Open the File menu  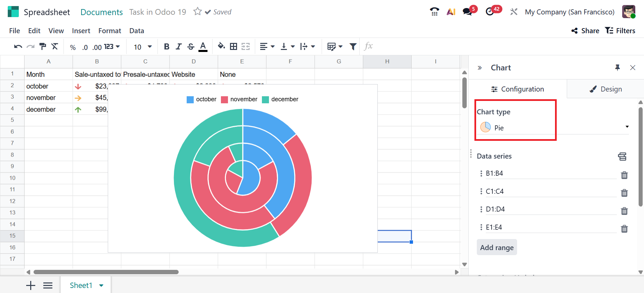[x=14, y=31]
